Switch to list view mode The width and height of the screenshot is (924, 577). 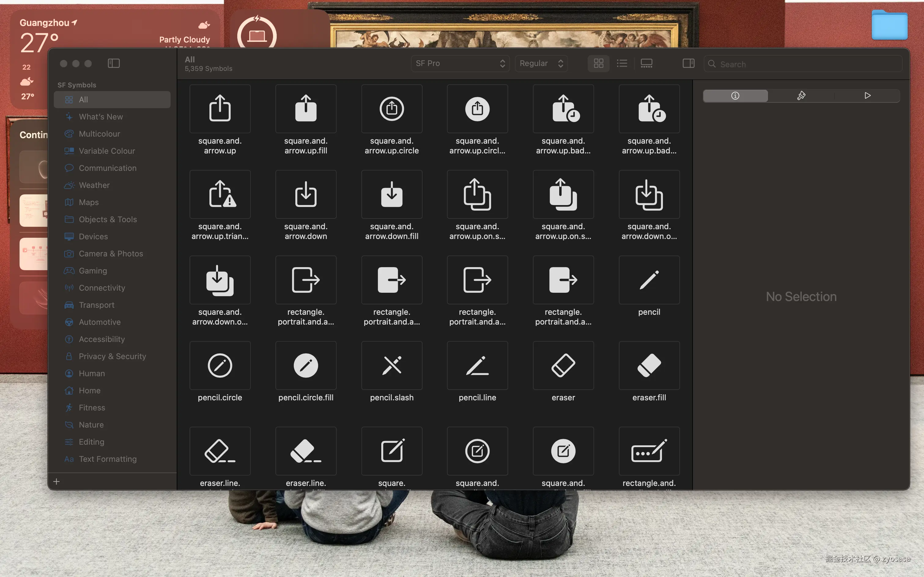622,63
